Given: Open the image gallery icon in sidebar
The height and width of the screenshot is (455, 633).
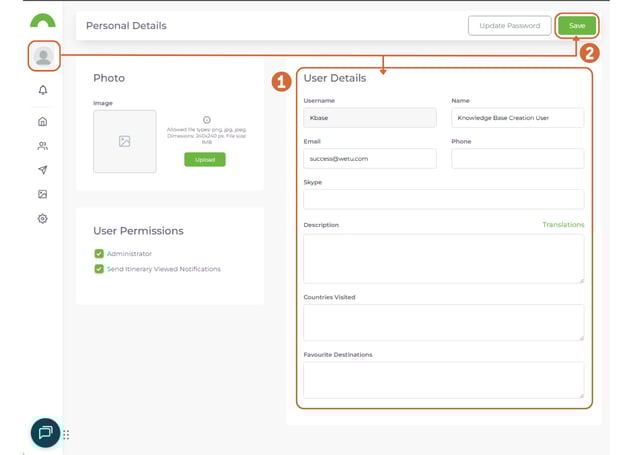Looking at the screenshot, I should pos(42,194).
